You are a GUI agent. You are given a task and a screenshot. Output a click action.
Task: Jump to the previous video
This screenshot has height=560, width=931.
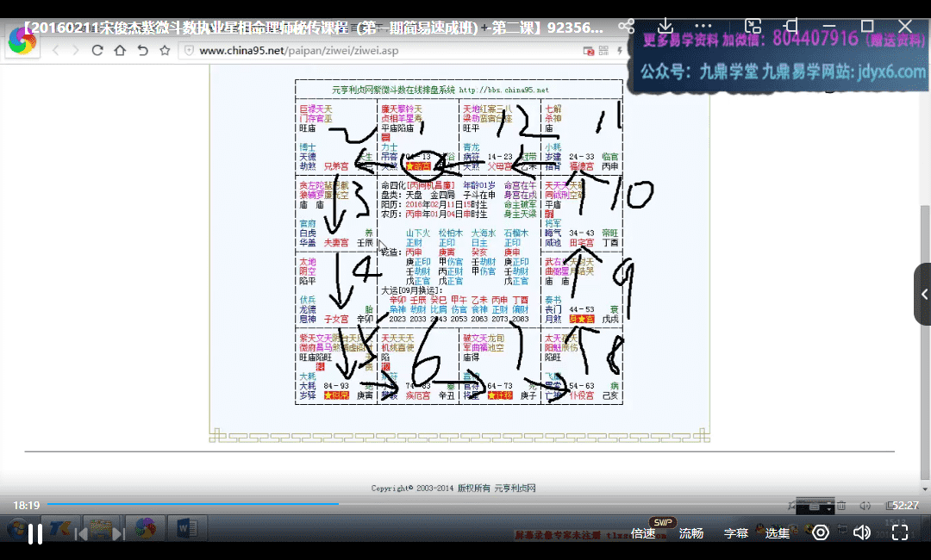(80, 533)
